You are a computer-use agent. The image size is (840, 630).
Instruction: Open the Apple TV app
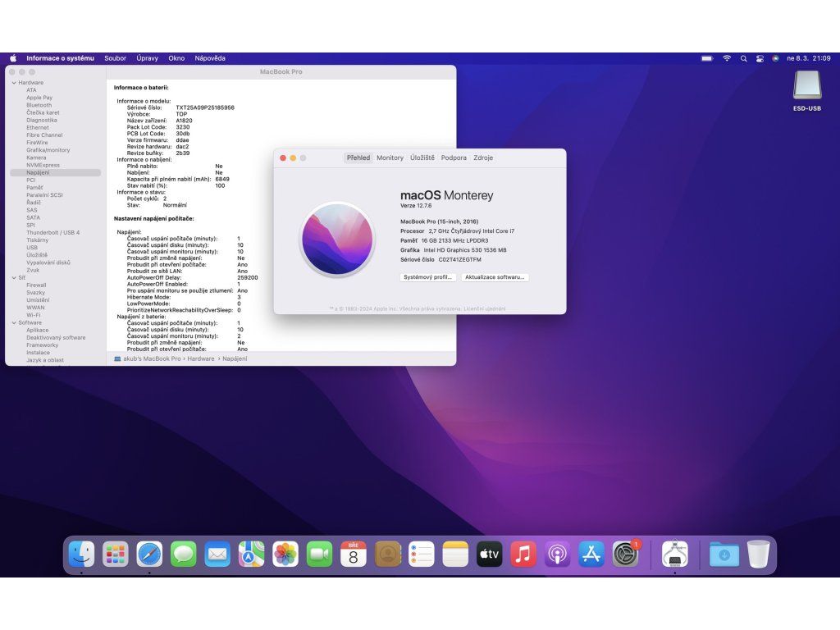point(489,555)
